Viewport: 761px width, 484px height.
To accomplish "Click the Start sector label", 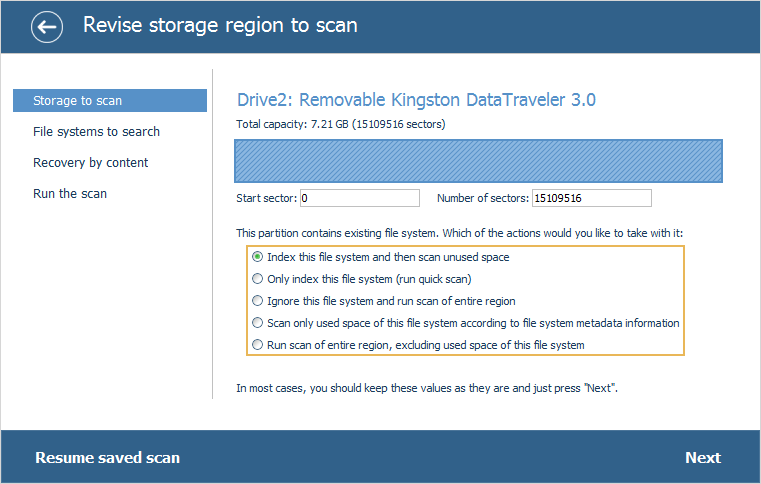I will click(x=266, y=198).
